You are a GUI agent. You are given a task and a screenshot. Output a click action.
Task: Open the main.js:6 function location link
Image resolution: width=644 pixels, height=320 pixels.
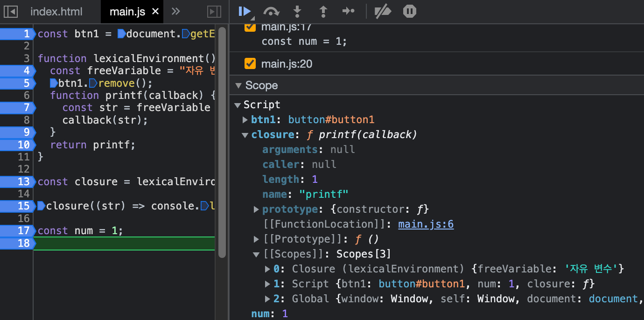(426, 224)
